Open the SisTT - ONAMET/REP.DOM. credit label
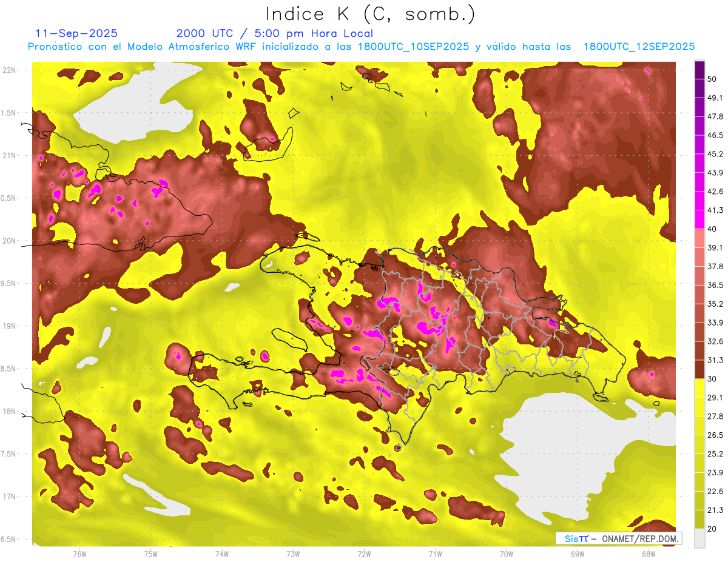 618,538
